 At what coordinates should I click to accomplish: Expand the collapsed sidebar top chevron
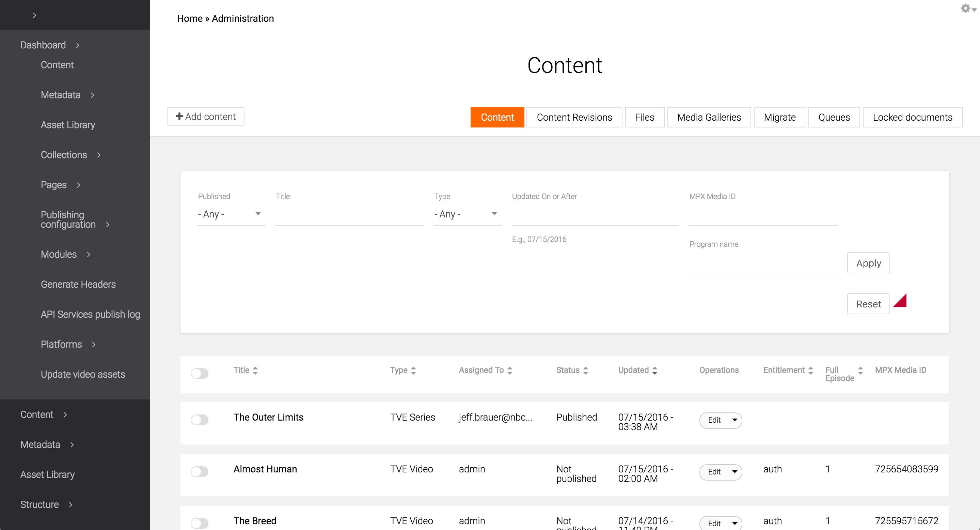click(34, 15)
